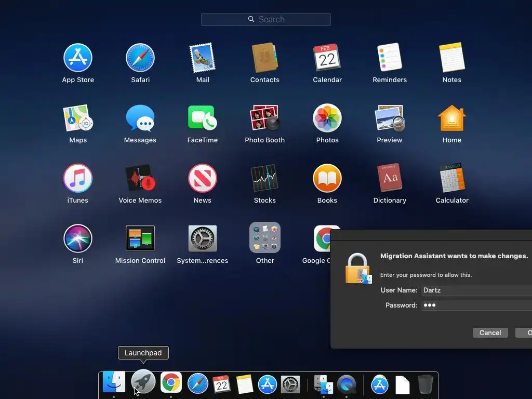Open the Mail app icon
The height and width of the screenshot is (399, 532).
(203, 58)
